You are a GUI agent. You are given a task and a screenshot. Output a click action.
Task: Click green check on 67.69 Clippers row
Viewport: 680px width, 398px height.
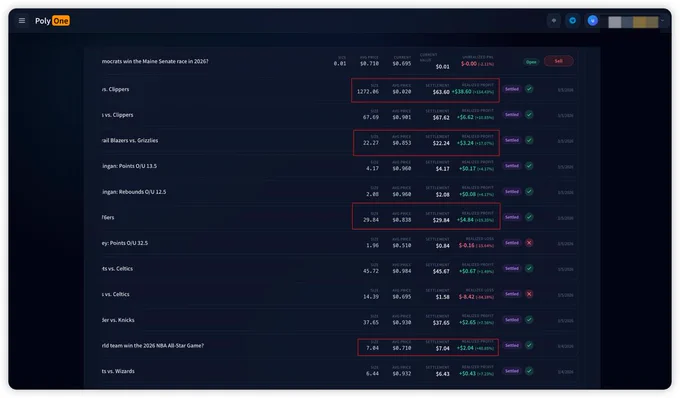pyautogui.click(x=529, y=114)
